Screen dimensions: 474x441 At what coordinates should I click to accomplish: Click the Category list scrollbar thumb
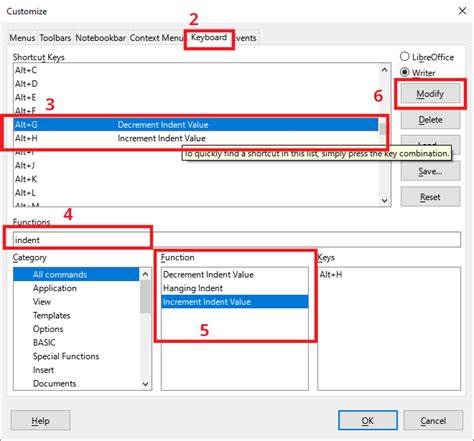145,297
